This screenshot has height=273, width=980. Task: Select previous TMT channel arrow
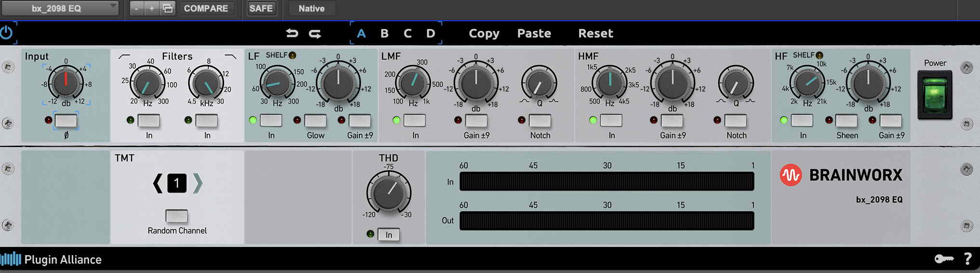(x=158, y=183)
